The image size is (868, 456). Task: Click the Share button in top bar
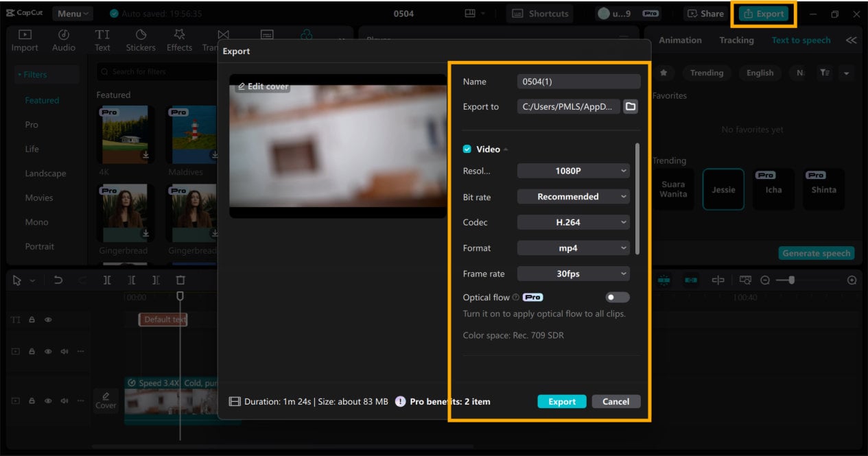point(705,14)
